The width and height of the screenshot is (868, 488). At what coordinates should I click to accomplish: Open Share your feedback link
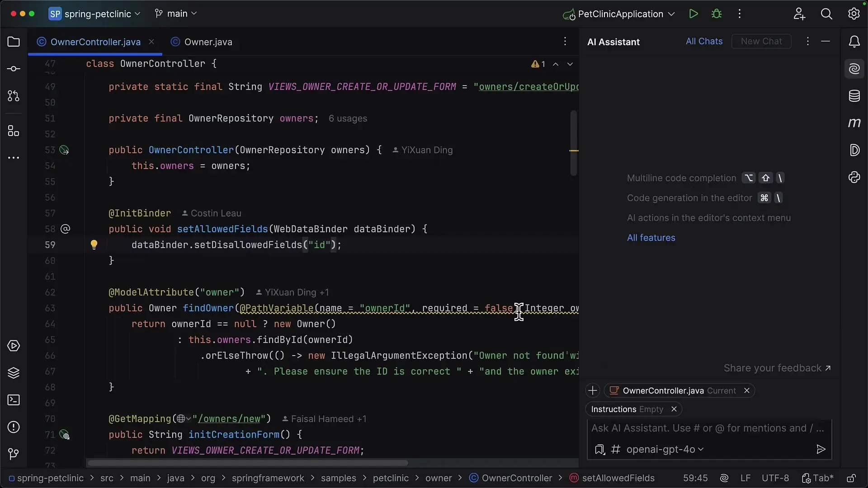coord(777,368)
